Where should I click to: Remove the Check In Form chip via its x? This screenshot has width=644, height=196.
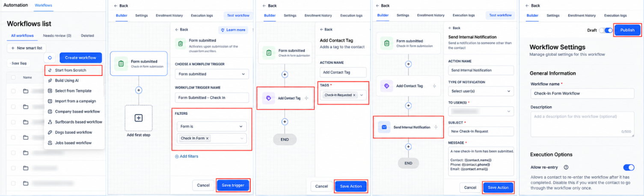coord(207,138)
